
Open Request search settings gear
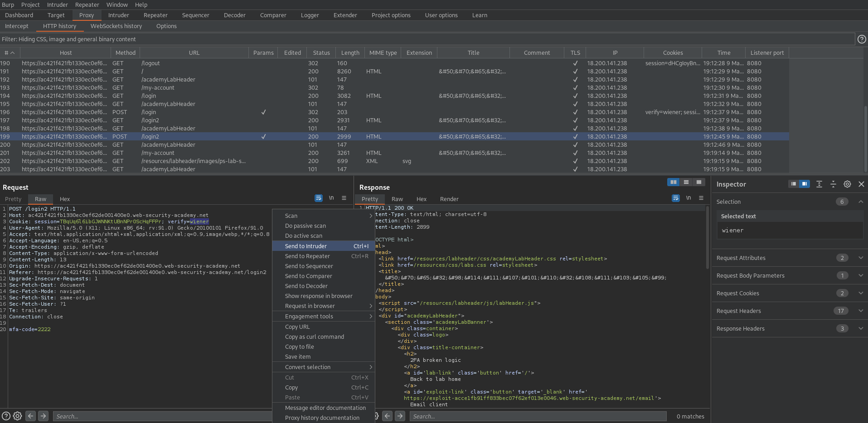pos(17,416)
